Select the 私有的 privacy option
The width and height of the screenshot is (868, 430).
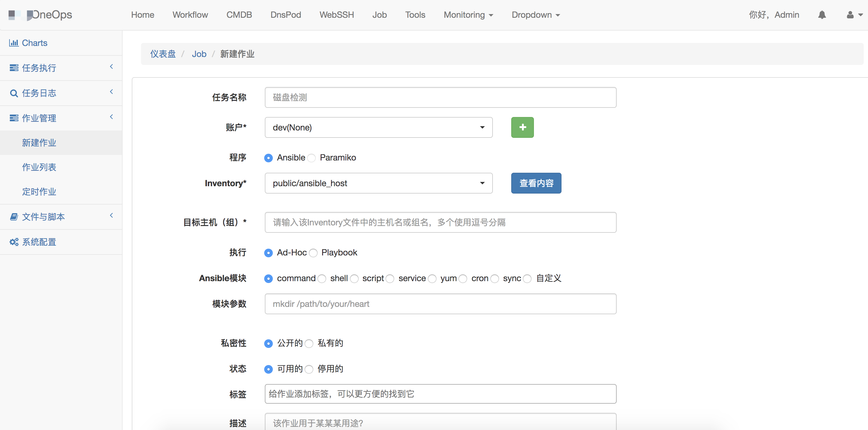coord(309,343)
